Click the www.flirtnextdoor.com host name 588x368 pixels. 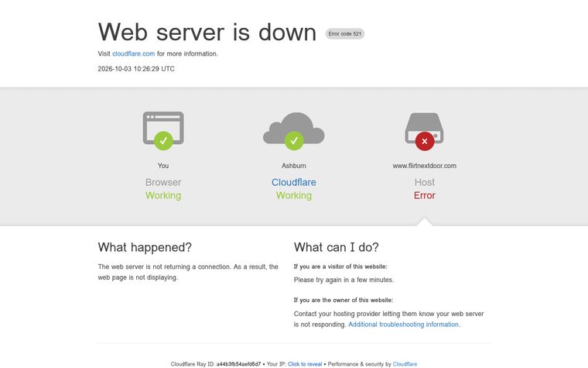pyautogui.click(x=425, y=166)
